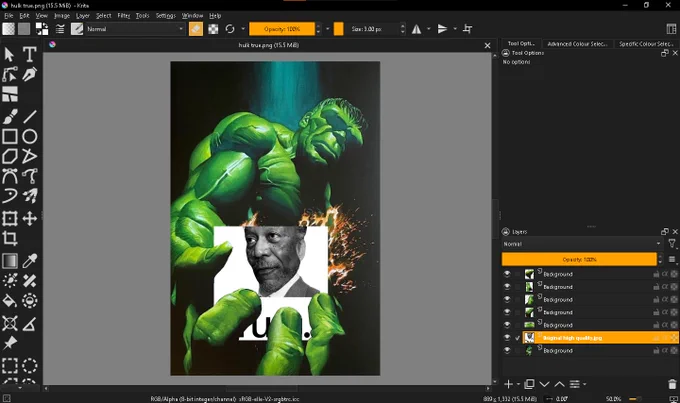Viewport: 680px width, 403px height.
Task: Select the Fill bucket tool
Action: pyautogui.click(x=10, y=301)
